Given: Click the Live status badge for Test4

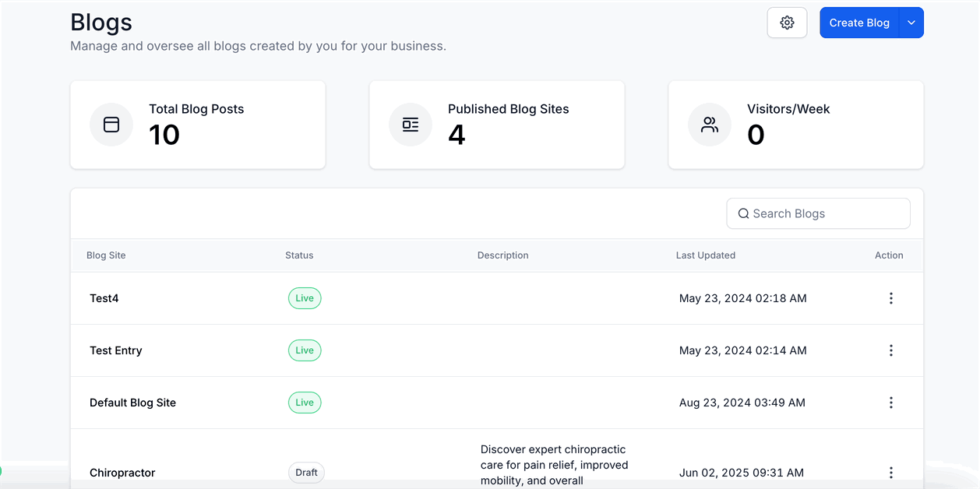Looking at the screenshot, I should pyautogui.click(x=305, y=298).
